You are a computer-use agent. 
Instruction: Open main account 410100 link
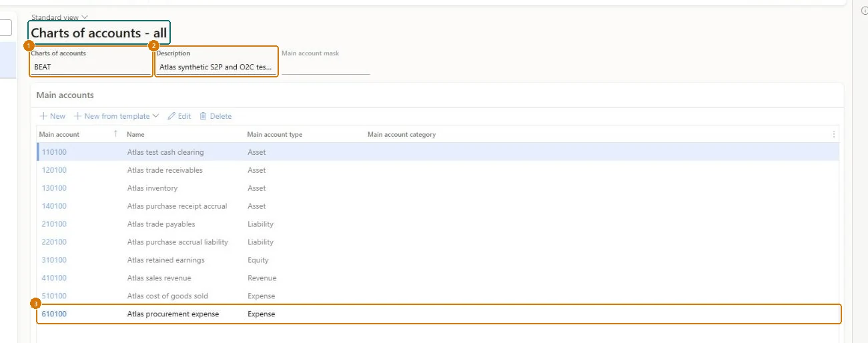(54, 278)
